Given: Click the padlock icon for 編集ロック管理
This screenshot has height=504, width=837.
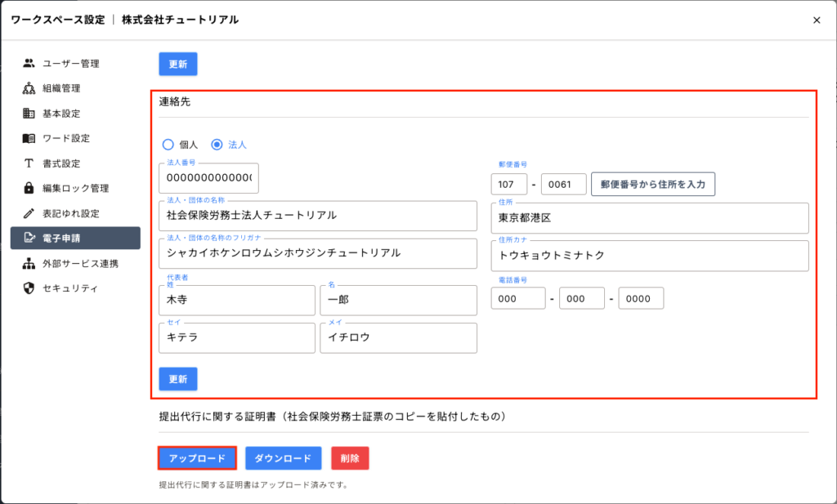Looking at the screenshot, I should [29, 189].
